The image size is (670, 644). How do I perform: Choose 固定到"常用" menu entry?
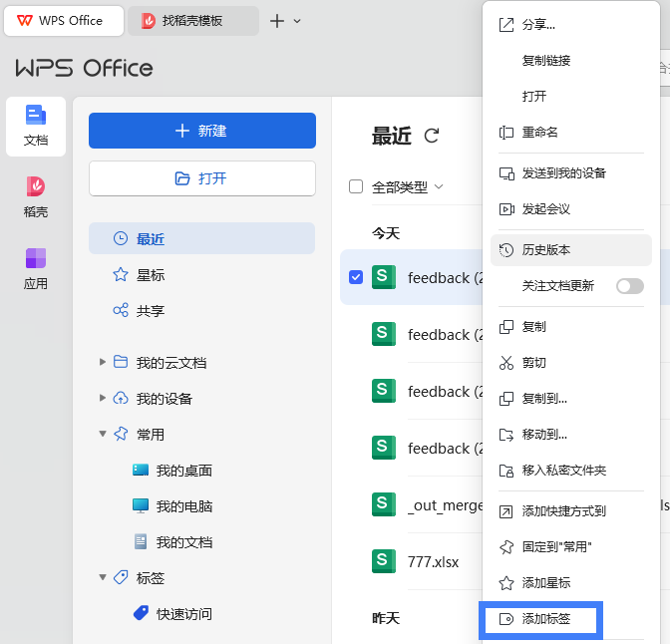click(571, 547)
